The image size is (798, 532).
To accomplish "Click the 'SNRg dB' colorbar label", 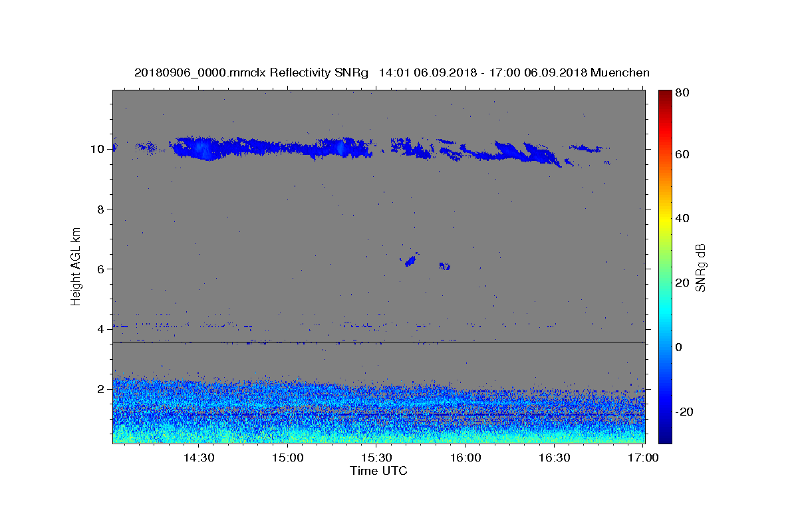I will click(700, 267).
